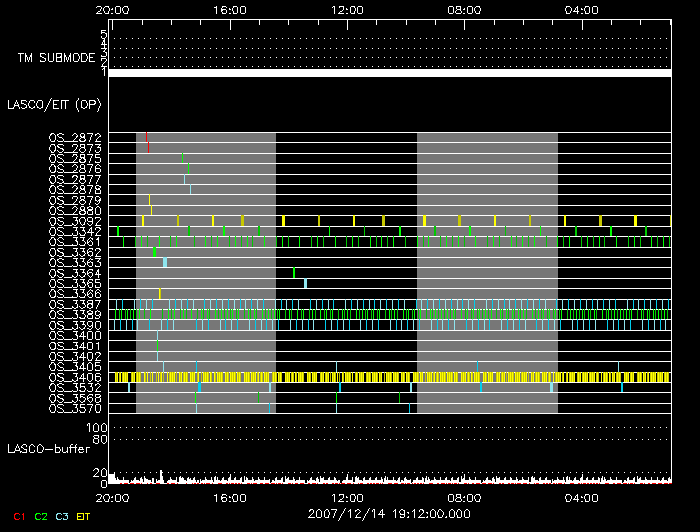Click the white TM submode bar
The image size is (700, 532).
(389, 73)
